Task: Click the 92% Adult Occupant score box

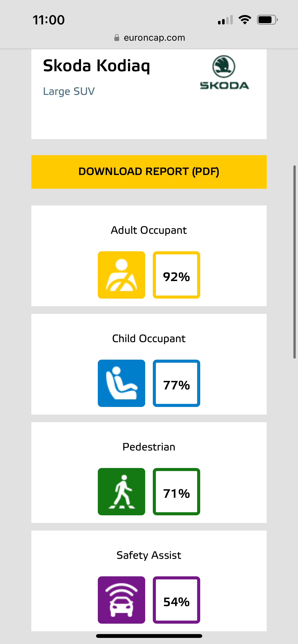Action: coord(177,275)
